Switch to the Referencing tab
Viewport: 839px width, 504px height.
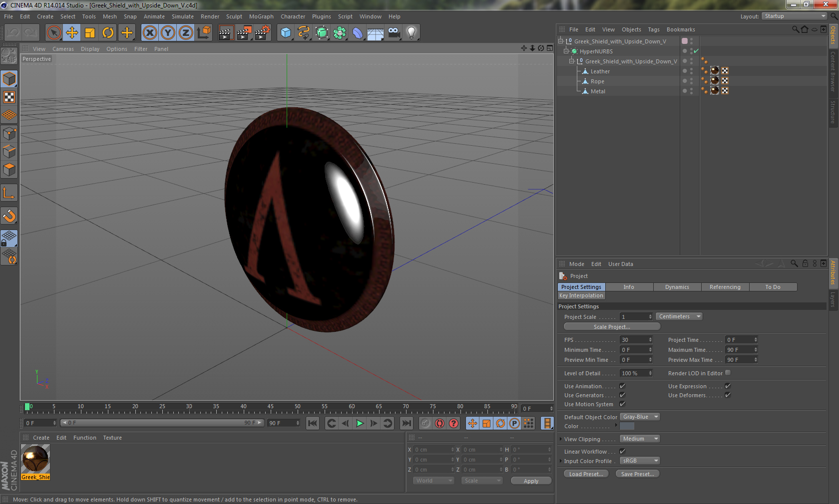pos(725,287)
